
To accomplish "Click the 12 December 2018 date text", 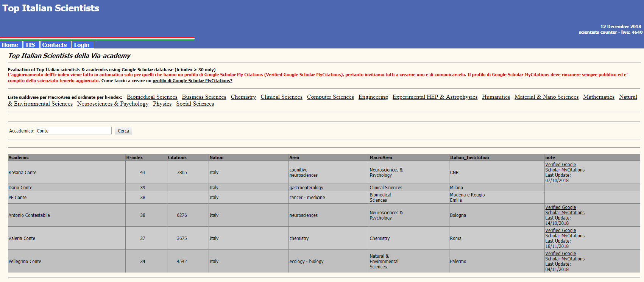I will click(x=621, y=26).
